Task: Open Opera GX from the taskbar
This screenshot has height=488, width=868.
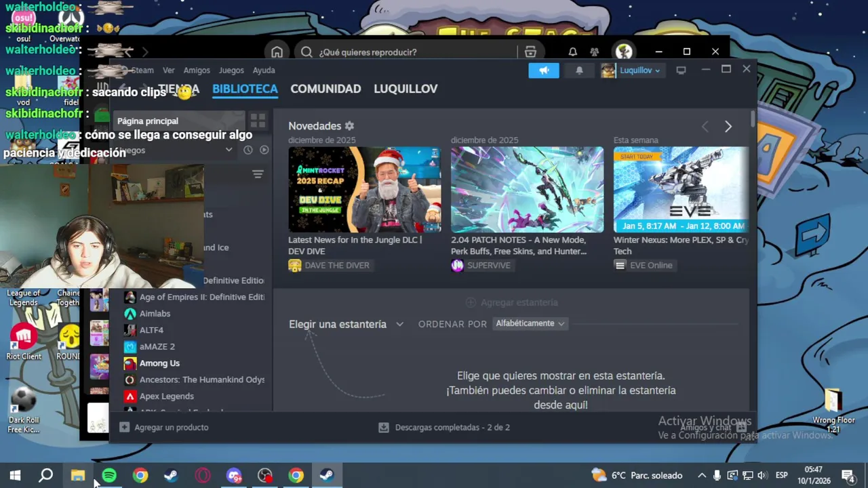Action: click(202, 476)
